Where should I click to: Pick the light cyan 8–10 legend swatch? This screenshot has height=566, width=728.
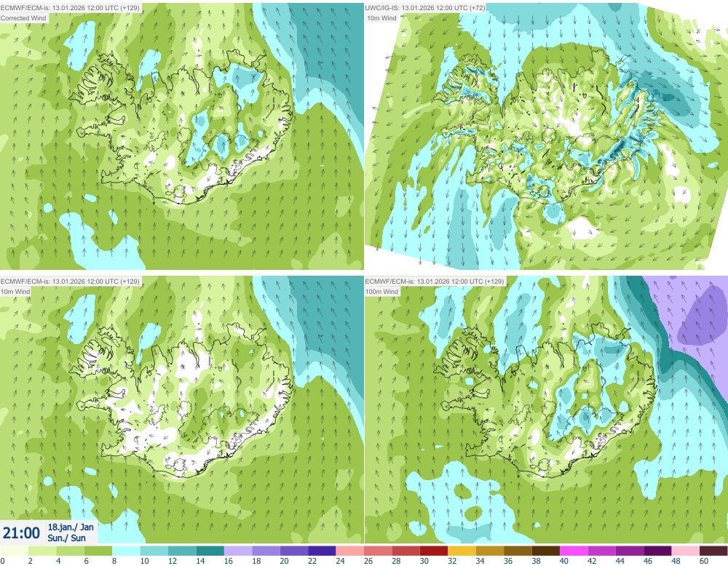126,551
